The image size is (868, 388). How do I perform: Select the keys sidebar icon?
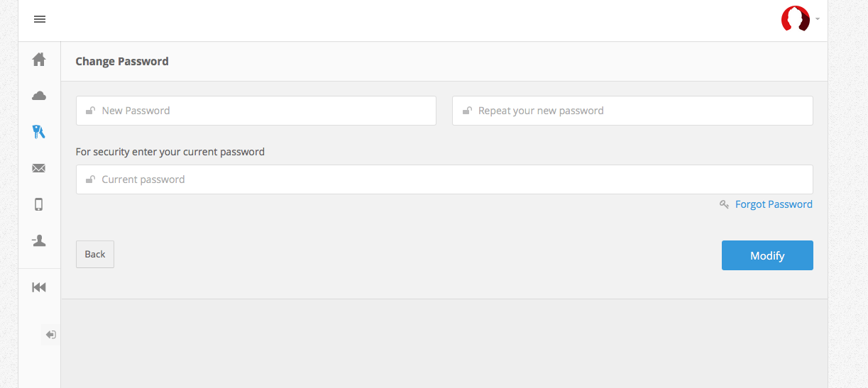pyautogui.click(x=39, y=131)
